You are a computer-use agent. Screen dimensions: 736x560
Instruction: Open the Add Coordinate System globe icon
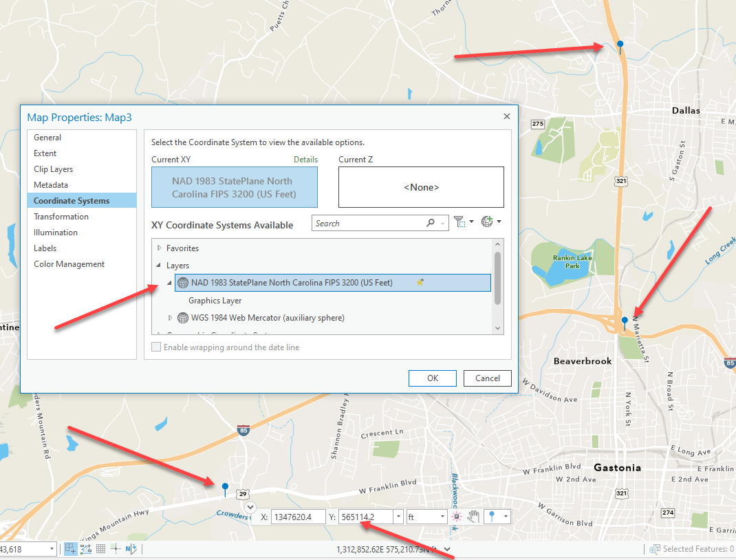(486, 222)
